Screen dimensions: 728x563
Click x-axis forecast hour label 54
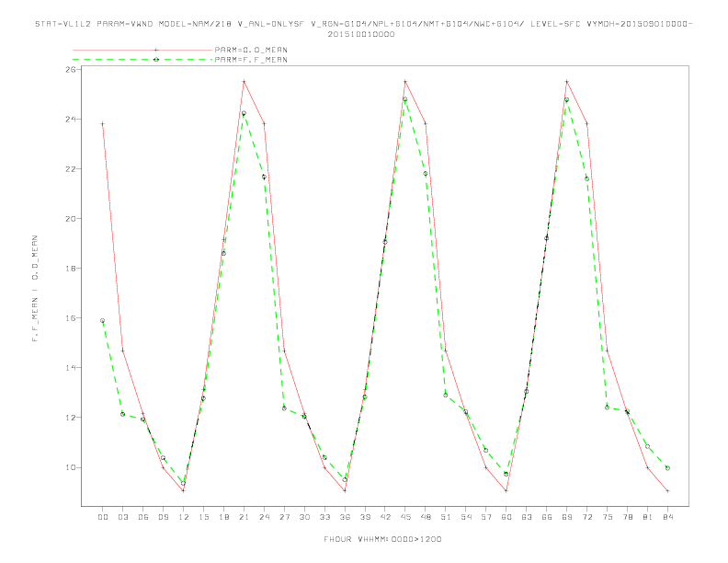(x=466, y=517)
